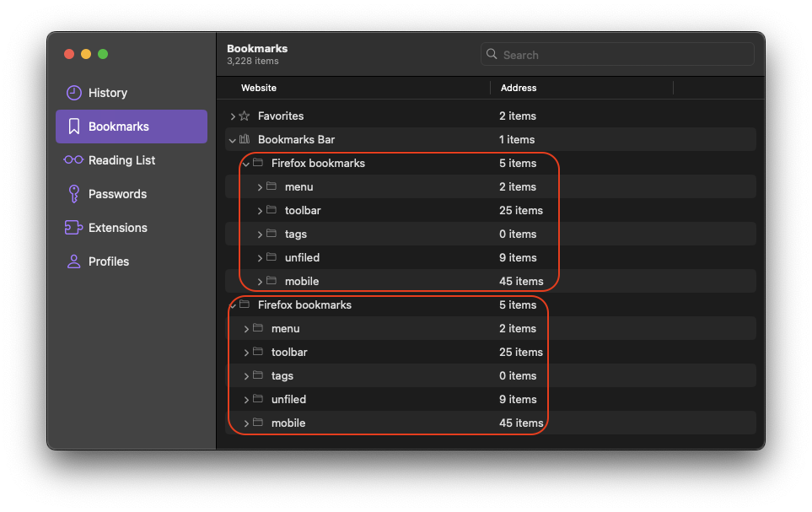Expand the second mobile folder chevron

click(x=246, y=423)
